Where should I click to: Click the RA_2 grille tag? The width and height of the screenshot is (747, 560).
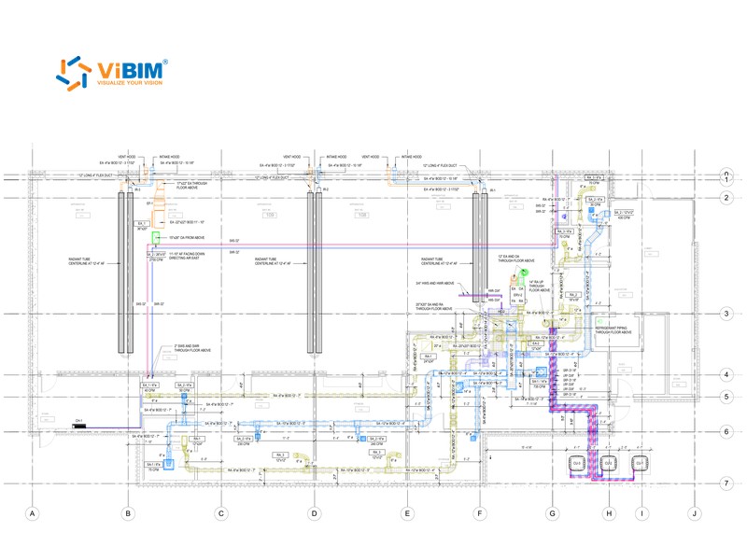click(x=573, y=297)
